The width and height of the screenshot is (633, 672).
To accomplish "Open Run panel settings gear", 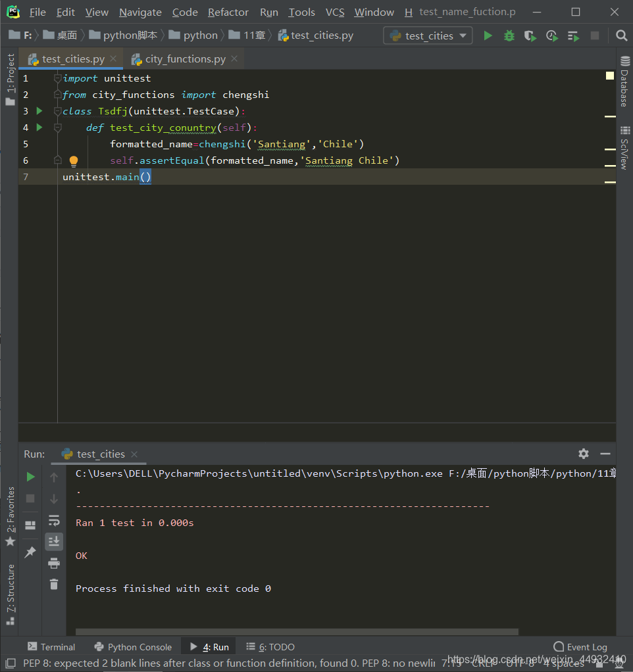I will click(x=583, y=454).
